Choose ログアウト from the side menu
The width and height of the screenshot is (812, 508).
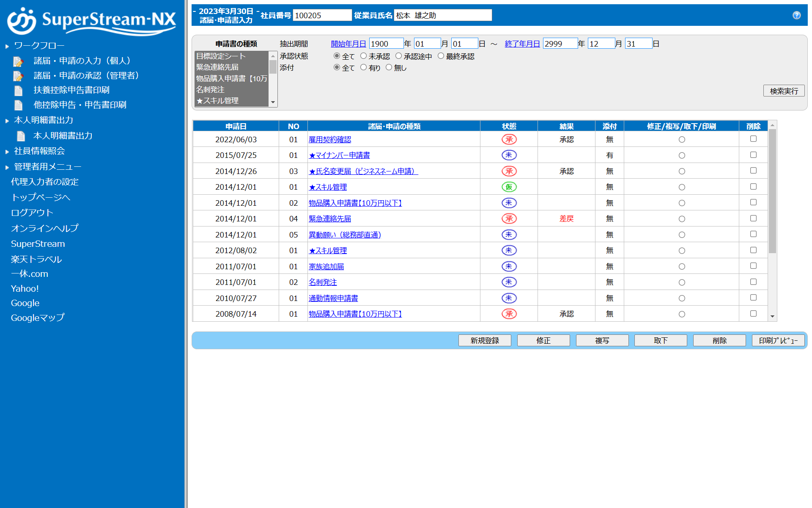coord(32,213)
